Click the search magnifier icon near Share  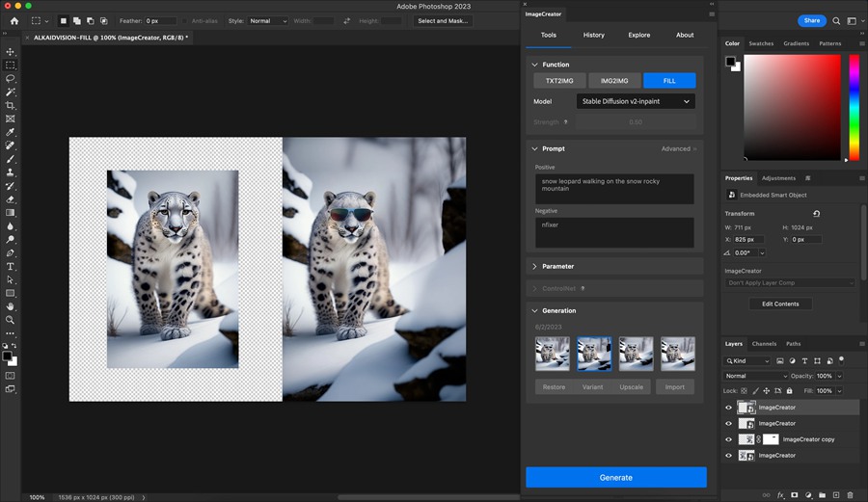836,21
